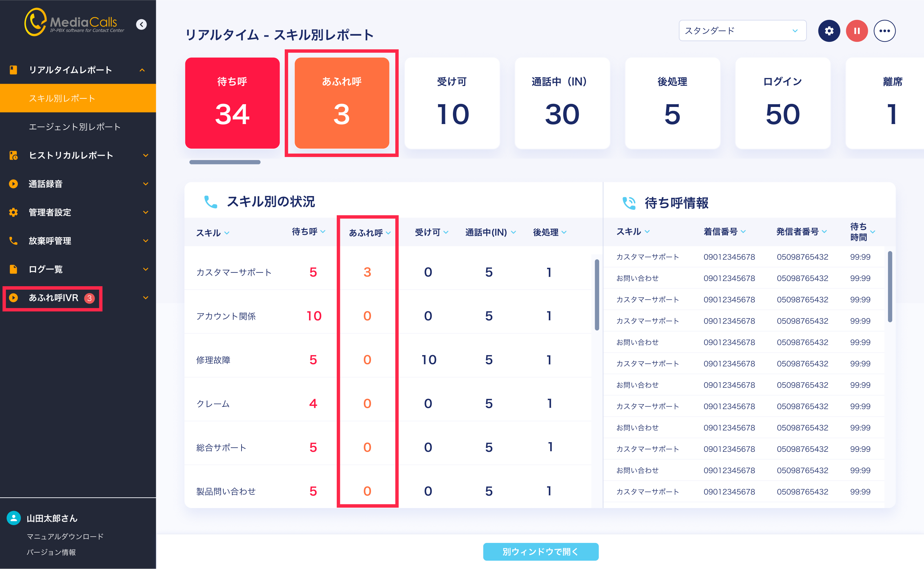This screenshot has height=569, width=924.
Task: Click the 放棄呼管理 phone icon
Action: 14,241
